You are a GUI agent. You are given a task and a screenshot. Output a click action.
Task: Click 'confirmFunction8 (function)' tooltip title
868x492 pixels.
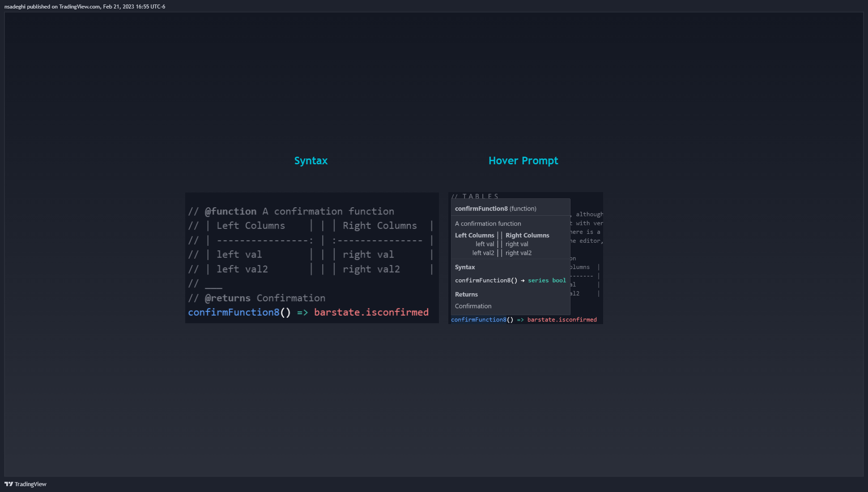point(496,209)
